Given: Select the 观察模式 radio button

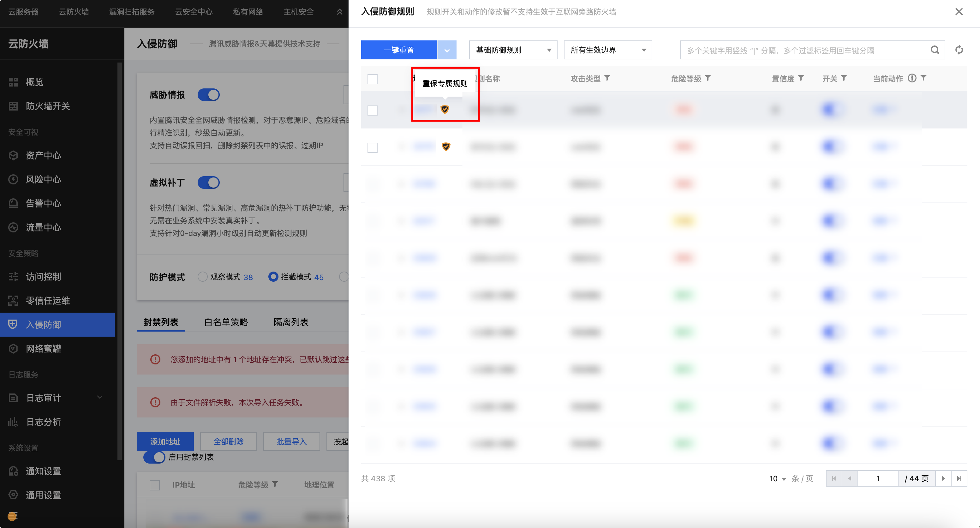Looking at the screenshot, I should click(x=202, y=277).
